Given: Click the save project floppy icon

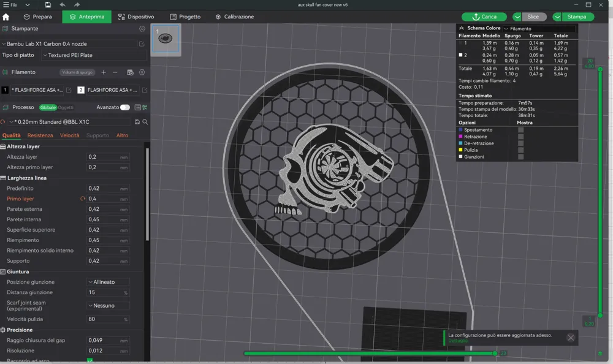Looking at the screenshot, I should click(x=48, y=5).
